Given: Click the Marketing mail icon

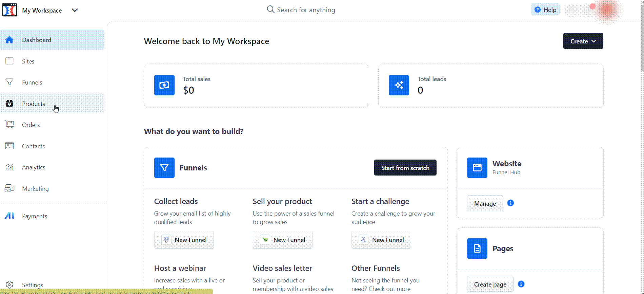Looking at the screenshot, I should pyautogui.click(x=9, y=188).
